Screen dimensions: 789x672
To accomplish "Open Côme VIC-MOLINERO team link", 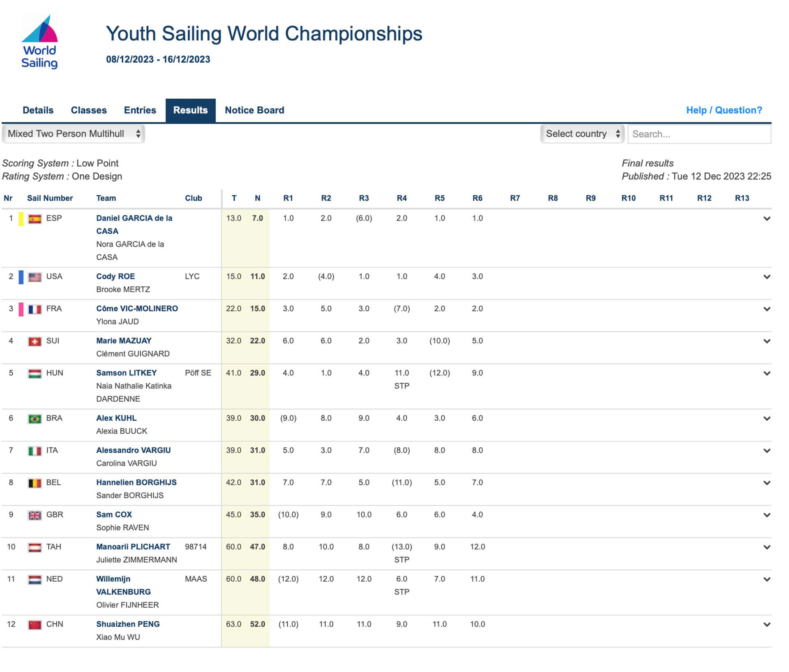I will point(137,308).
